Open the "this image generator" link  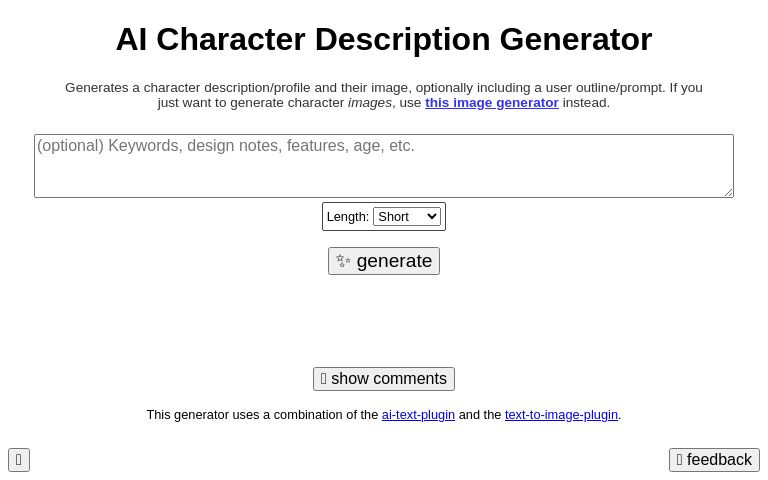point(491,103)
